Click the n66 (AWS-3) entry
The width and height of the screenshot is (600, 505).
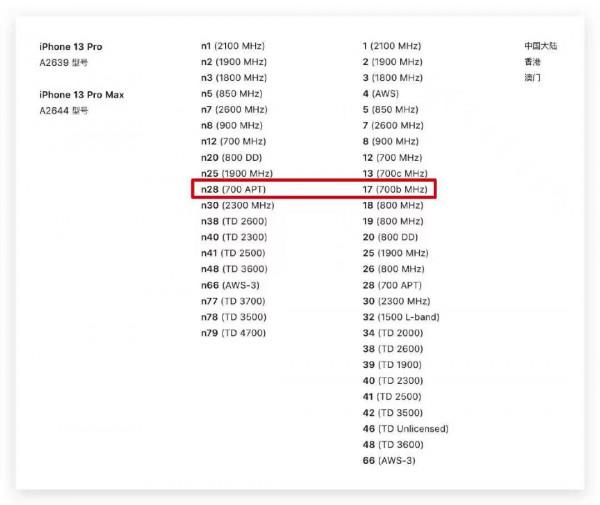tap(230, 285)
